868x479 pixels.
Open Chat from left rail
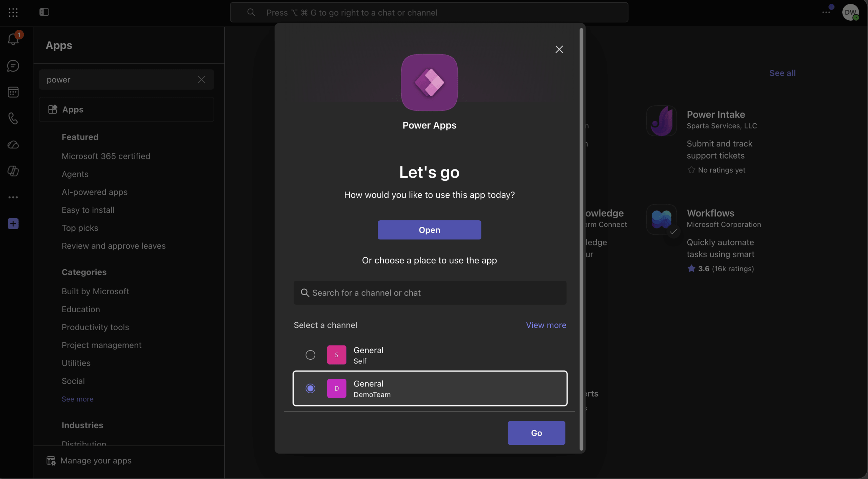[x=13, y=66]
